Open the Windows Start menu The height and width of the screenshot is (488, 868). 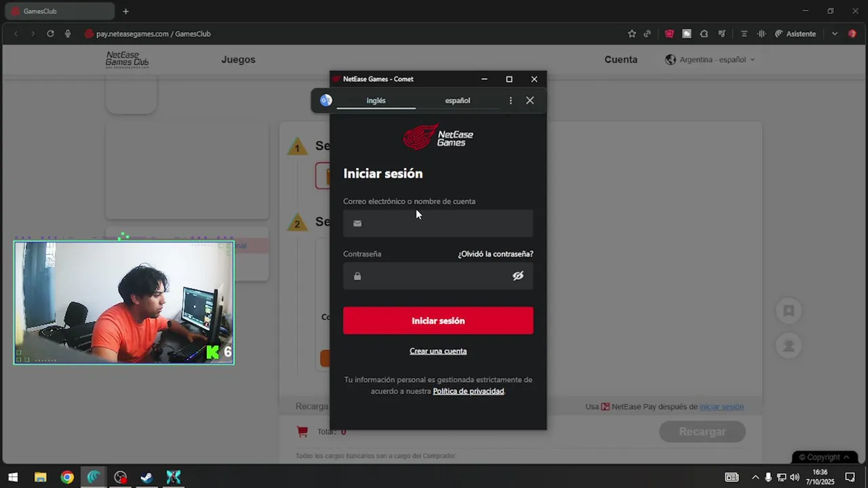[x=13, y=477]
